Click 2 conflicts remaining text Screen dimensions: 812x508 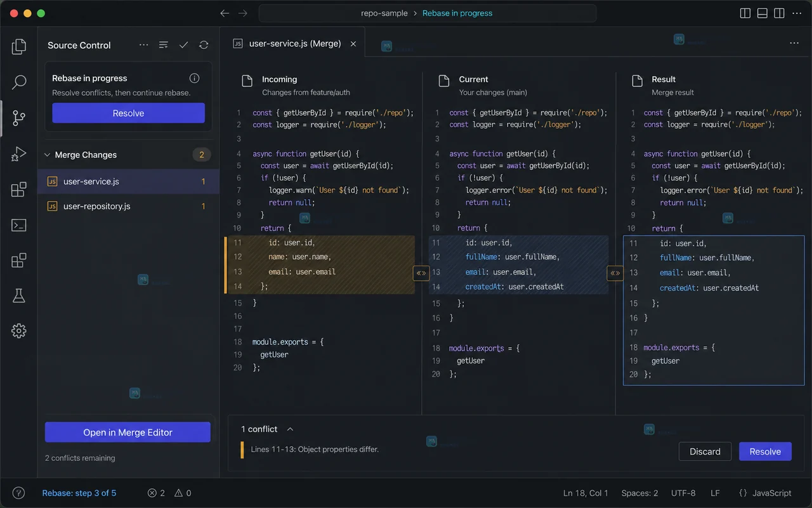(x=80, y=458)
